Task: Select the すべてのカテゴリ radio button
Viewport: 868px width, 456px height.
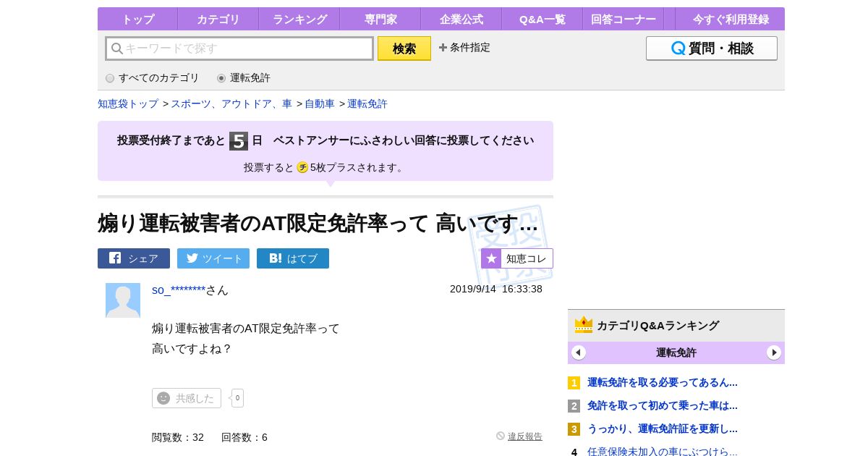Action: click(x=110, y=78)
